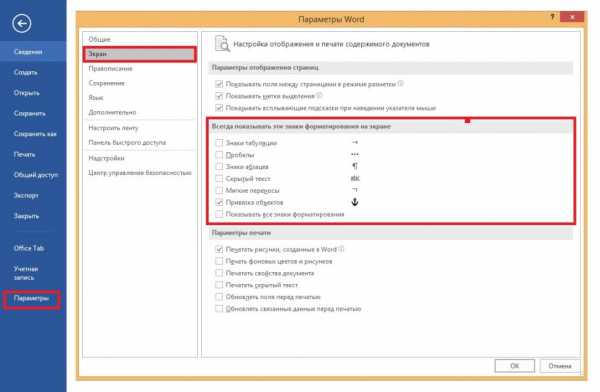Click the display settings magnifier page icon
Viewport: 600px width, 392px height.
(x=222, y=44)
